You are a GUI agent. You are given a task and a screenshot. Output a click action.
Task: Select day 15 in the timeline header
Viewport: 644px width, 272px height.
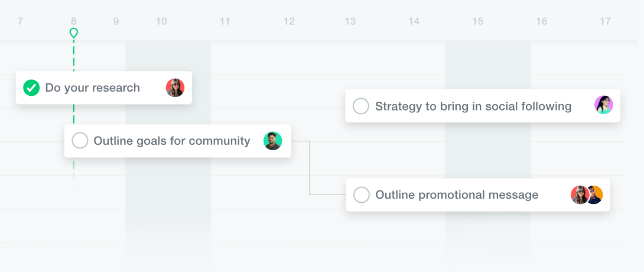(x=477, y=22)
